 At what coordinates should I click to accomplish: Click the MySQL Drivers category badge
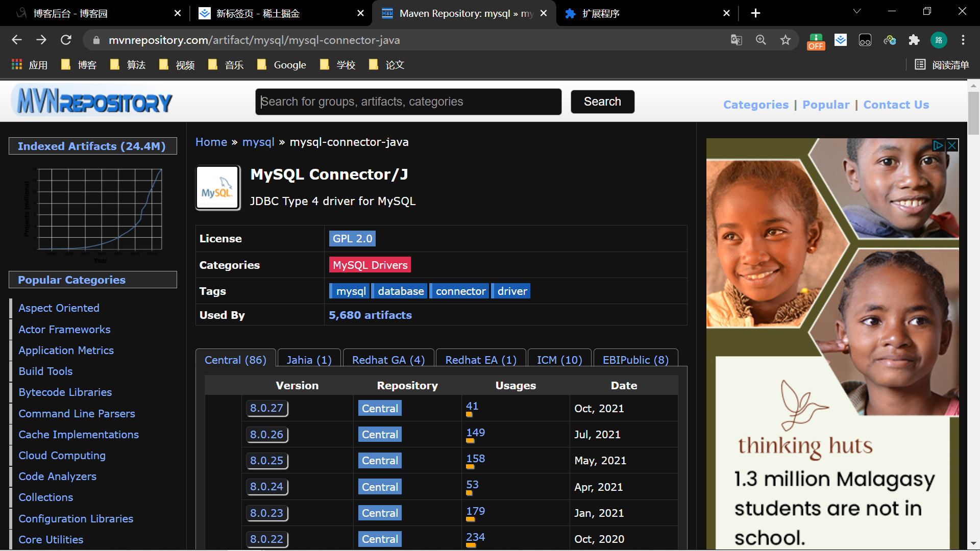(x=370, y=265)
